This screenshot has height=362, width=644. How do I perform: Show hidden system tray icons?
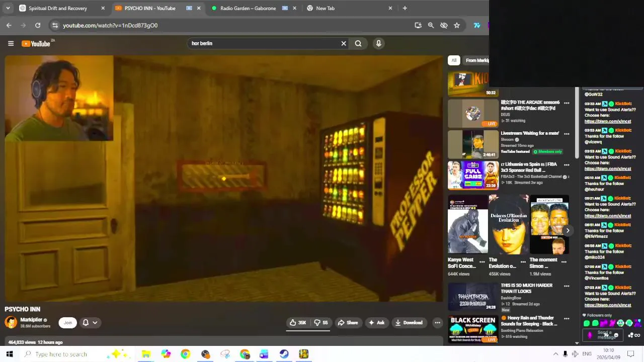pyautogui.click(x=555, y=354)
